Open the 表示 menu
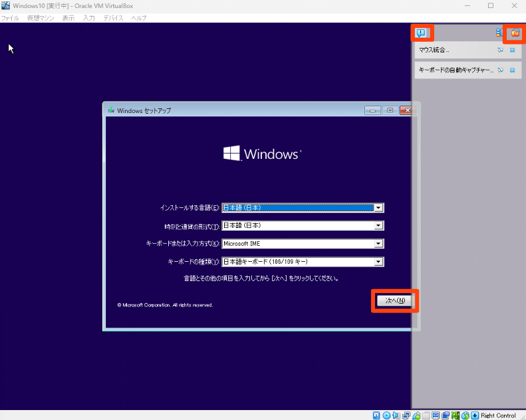This screenshot has height=420, width=526. coord(68,18)
